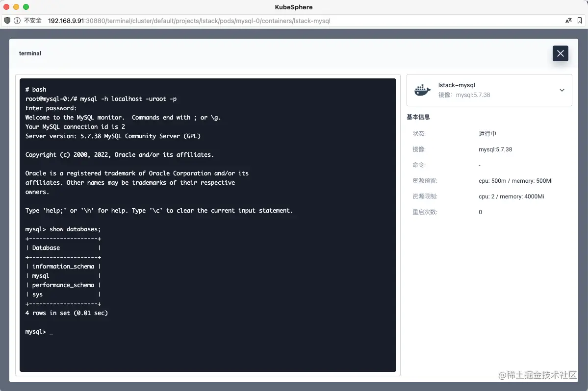Click the 状态 label
Viewport: 588px width, 391px height.
click(x=419, y=134)
